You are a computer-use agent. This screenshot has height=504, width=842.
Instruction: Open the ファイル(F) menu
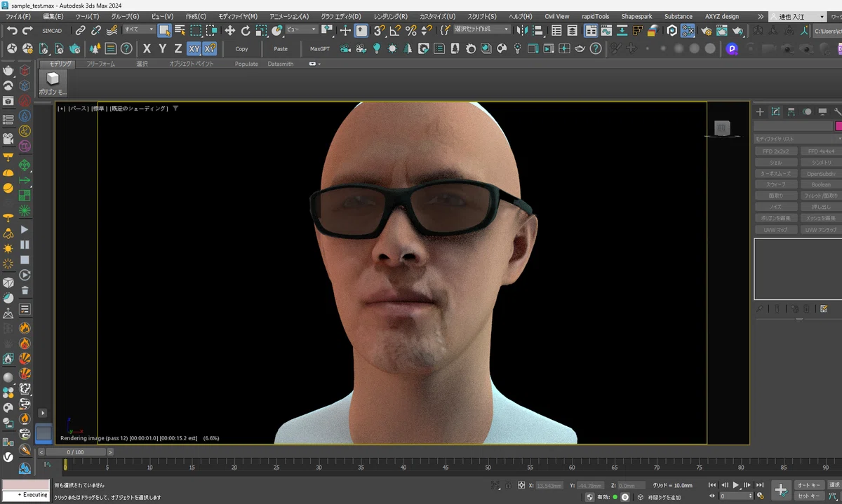[x=19, y=16]
